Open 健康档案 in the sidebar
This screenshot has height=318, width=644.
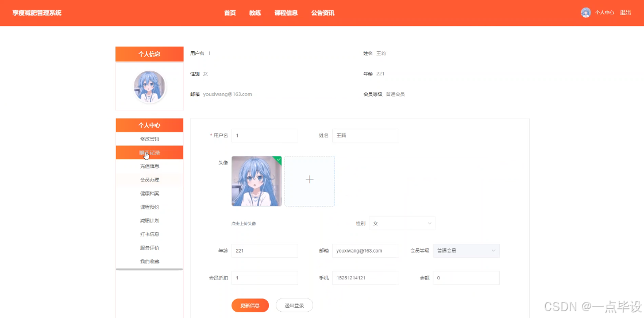149,193
